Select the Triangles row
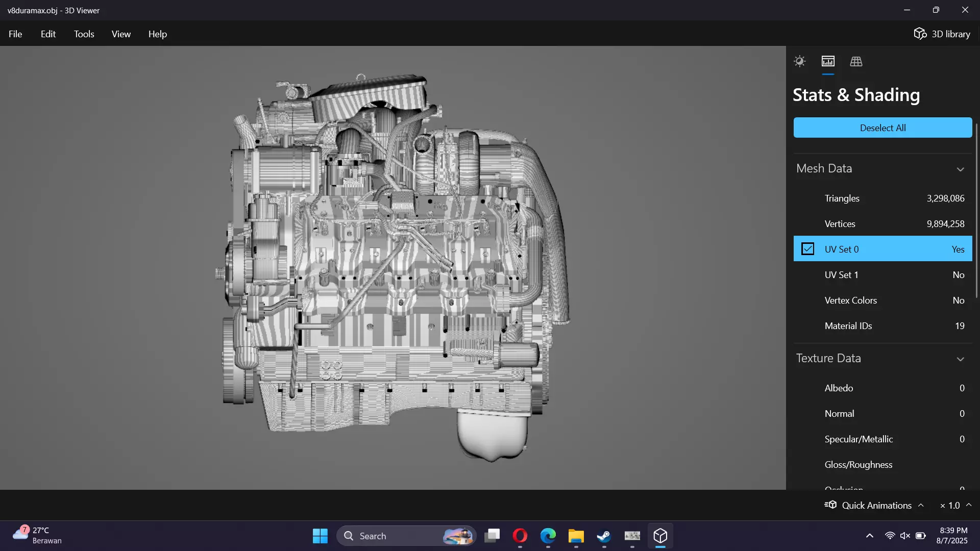 coord(883,198)
